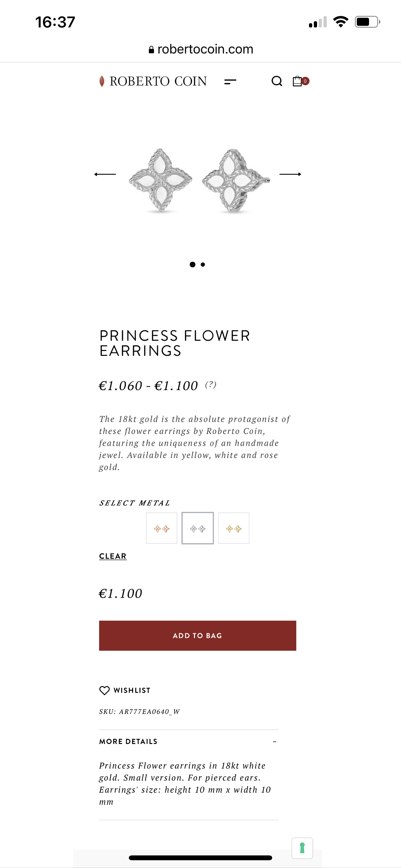
Task: Tap the robertocoin.com address bar
Action: (x=201, y=49)
